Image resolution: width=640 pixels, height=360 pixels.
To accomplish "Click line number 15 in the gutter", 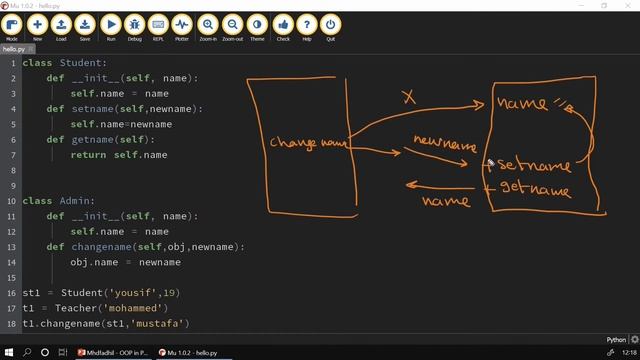I will tap(11, 278).
